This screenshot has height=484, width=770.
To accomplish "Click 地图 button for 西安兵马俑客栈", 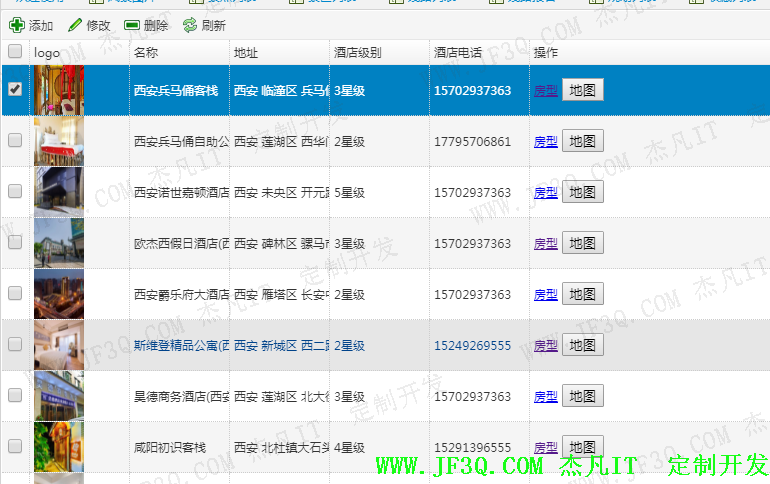I will point(582,90).
